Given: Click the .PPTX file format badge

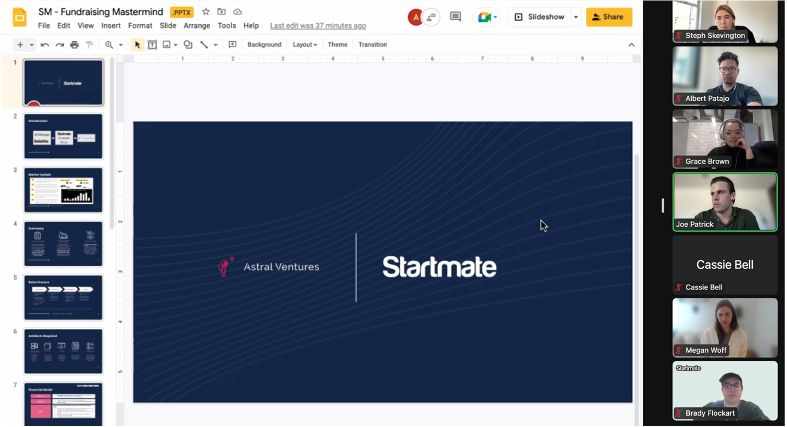Looking at the screenshot, I should click(x=182, y=12).
